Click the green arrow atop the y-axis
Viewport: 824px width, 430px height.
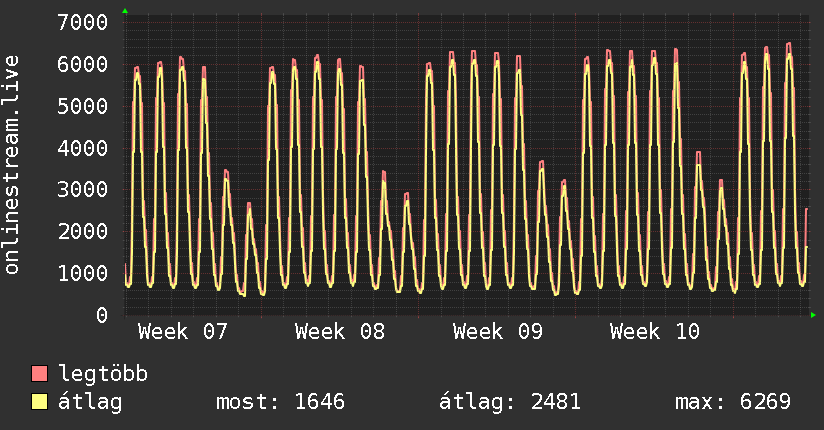coord(125,11)
